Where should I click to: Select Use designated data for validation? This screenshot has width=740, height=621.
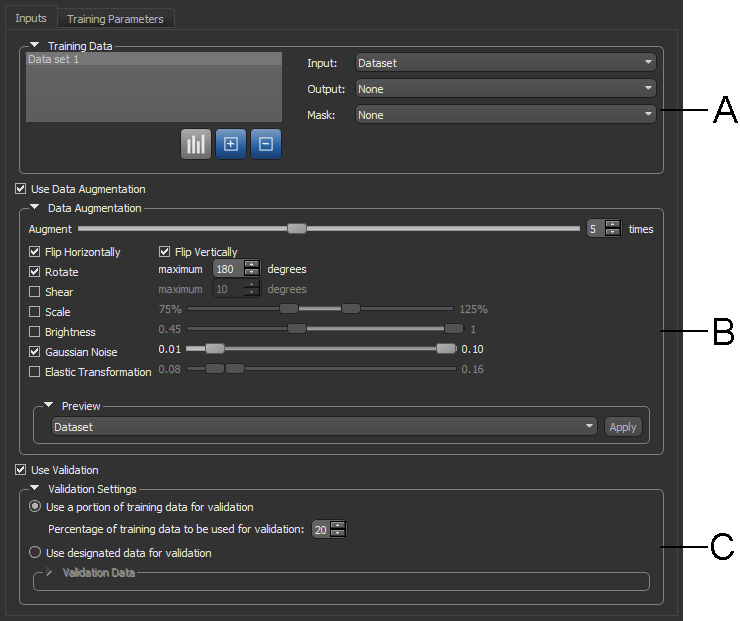tap(36, 553)
